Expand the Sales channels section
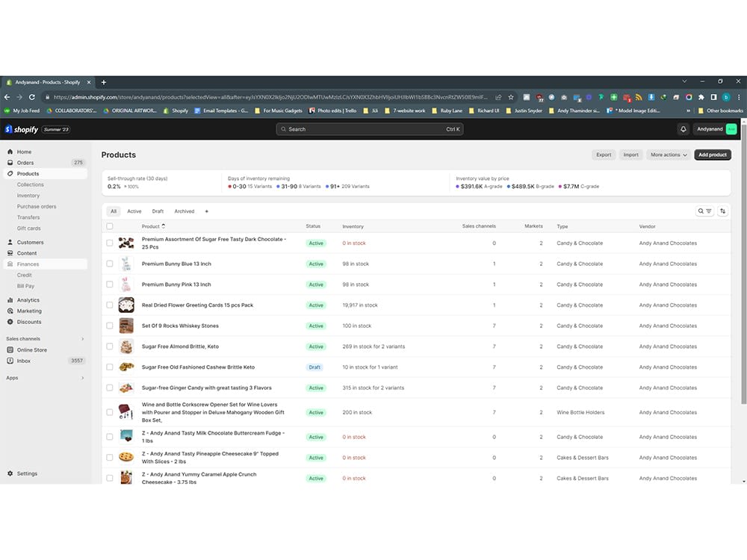Viewport: 747px width, 560px height. click(x=82, y=338)
